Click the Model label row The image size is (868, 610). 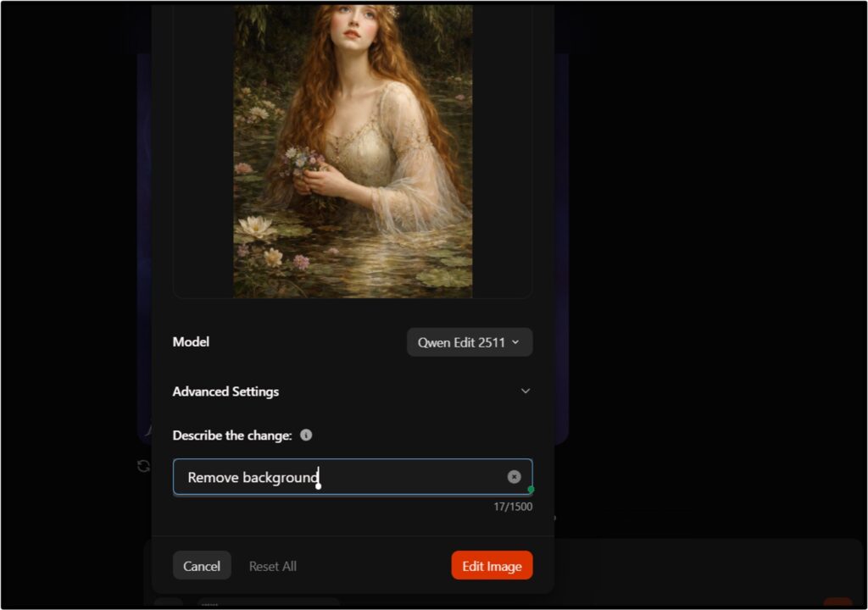[x=191, y=342]
